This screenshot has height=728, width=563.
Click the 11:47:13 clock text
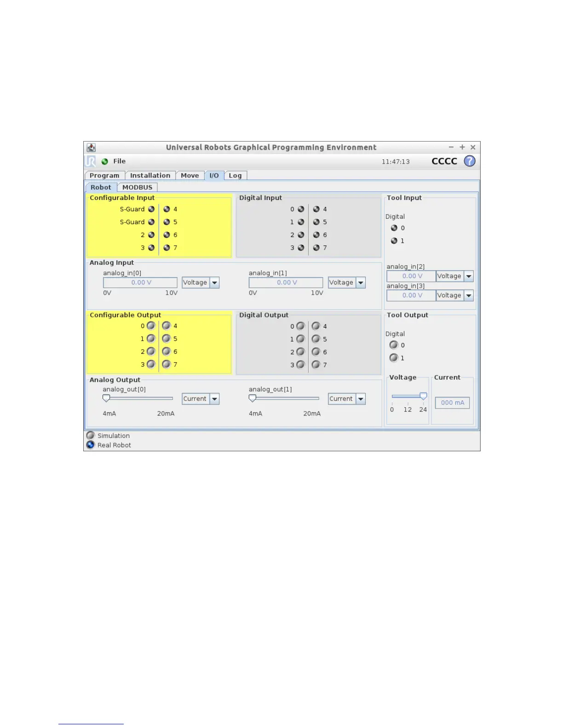(396, 162)
